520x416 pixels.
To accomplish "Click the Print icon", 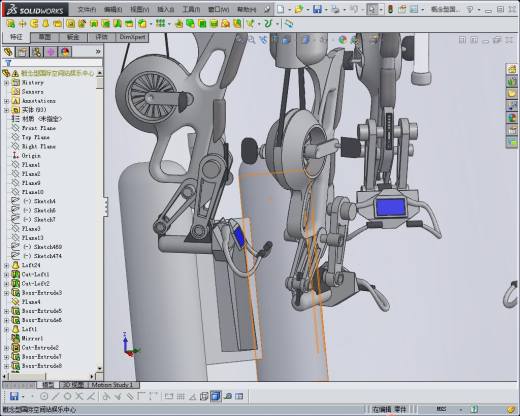I will click(x=335, y=10).
